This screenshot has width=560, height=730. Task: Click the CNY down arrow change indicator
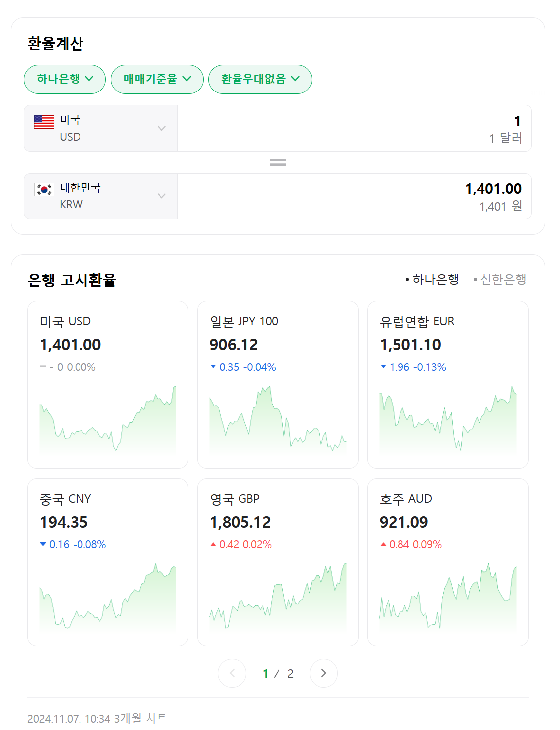pyautogui.click(x=43, y=544)
